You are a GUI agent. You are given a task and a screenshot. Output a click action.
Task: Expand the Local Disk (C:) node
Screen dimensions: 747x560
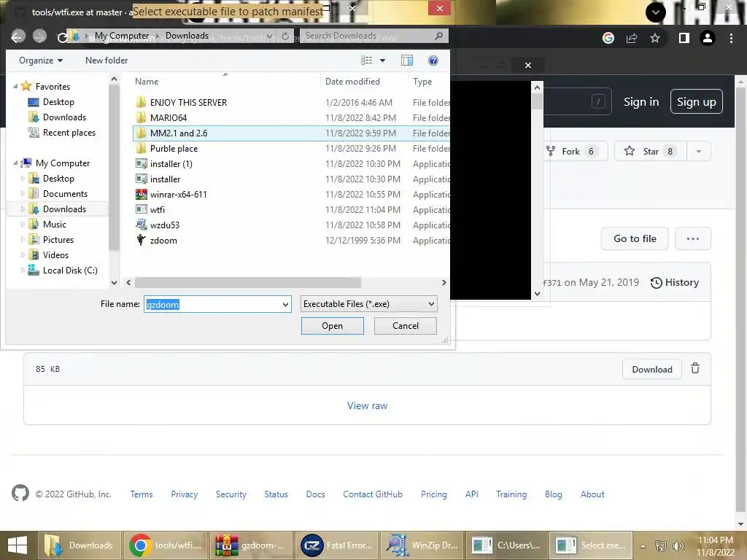click(23, 271)
